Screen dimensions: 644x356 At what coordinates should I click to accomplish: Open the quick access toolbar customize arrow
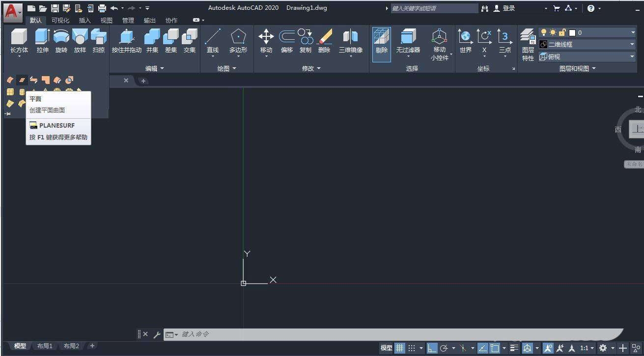click(147, 8)
